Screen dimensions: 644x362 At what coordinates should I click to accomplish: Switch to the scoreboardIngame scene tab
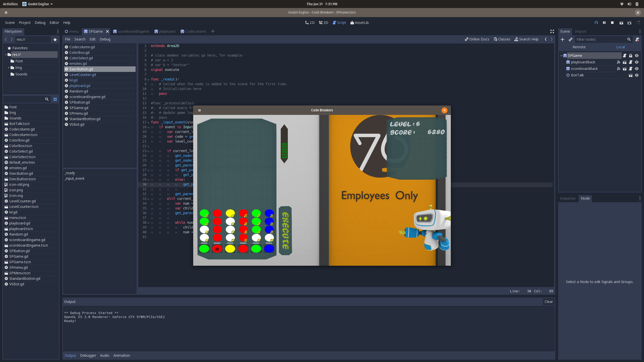pyautogui.click(x=131, y=31)
